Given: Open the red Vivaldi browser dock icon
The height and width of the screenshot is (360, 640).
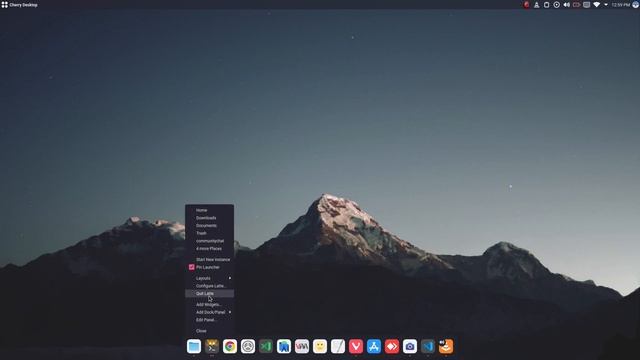Looking at the screenshot, I should 356,346.
